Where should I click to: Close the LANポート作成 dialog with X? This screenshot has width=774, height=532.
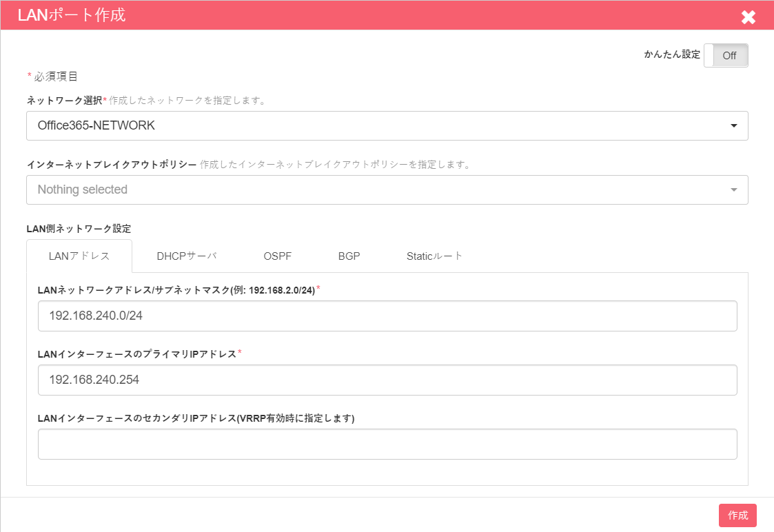748,17
